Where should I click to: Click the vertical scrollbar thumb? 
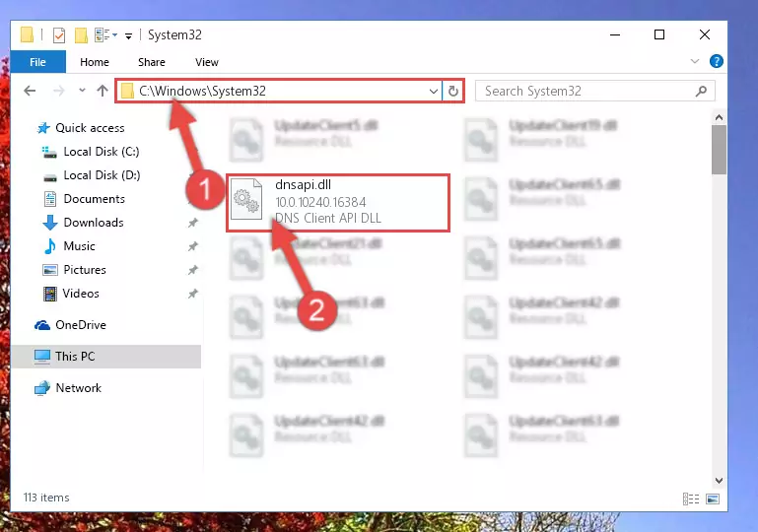point(719,150)
